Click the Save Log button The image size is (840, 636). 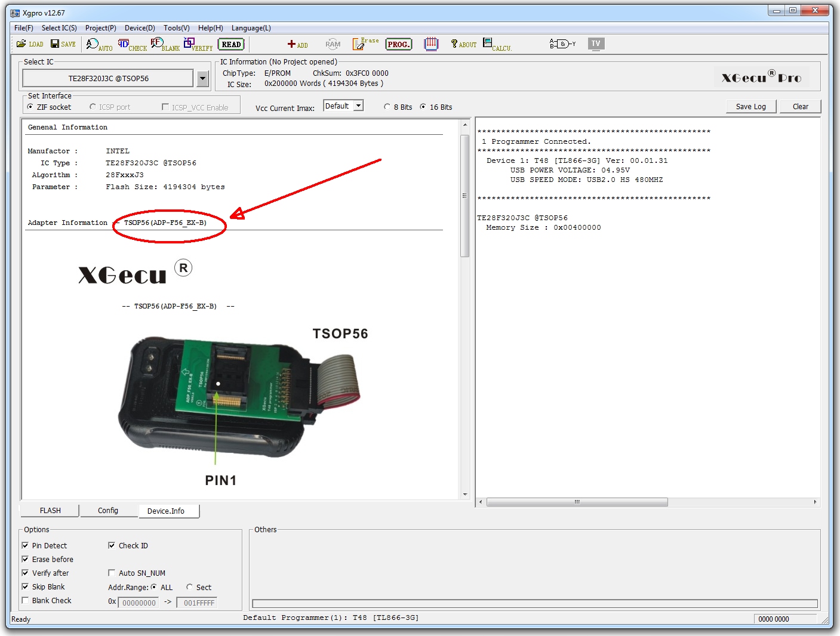click(x=750, y=107)
